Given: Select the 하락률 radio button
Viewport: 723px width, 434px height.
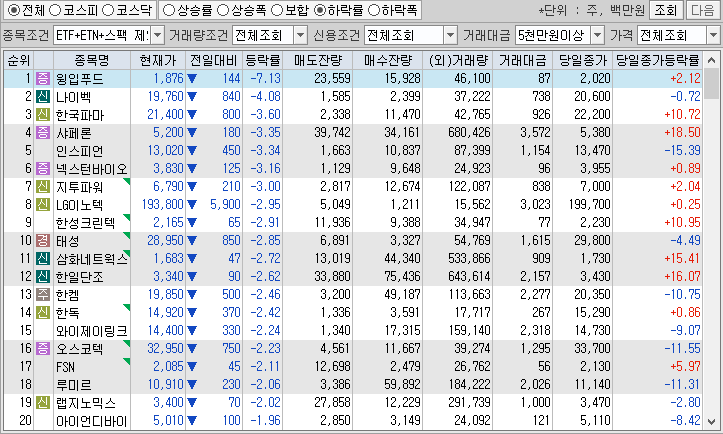Looking at the screenshot, I should click(320, 10).
